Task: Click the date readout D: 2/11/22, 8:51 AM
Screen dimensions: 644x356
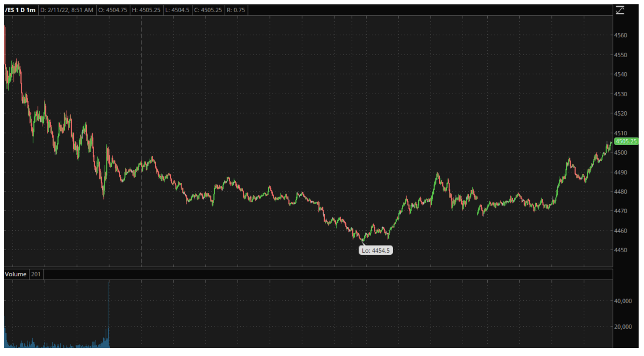Action: [67, 10]
